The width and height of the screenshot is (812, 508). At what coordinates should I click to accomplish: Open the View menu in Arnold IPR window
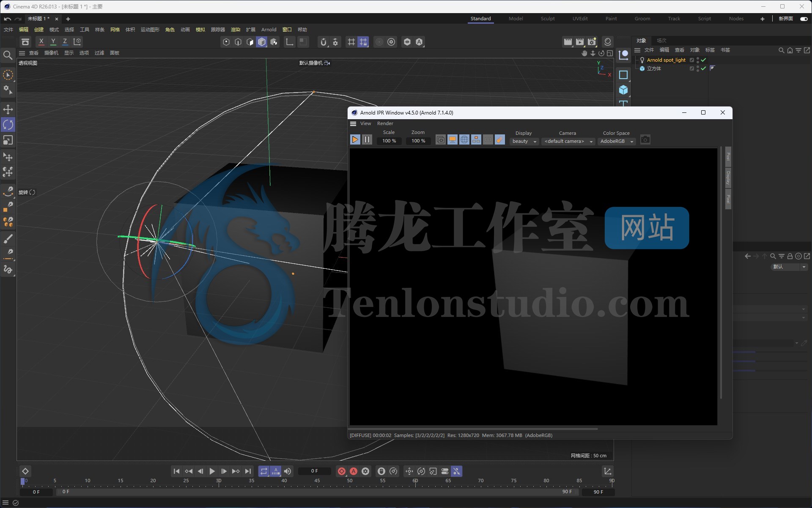click(365, 123)
